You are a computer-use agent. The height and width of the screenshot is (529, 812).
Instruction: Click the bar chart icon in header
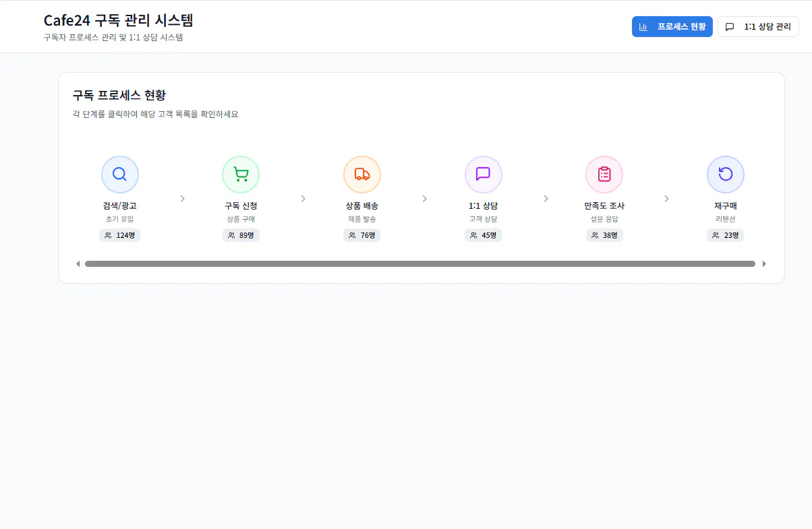tap(643, 27)
